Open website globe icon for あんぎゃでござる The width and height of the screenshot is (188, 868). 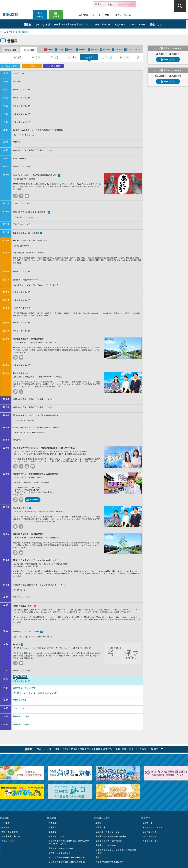15,196
